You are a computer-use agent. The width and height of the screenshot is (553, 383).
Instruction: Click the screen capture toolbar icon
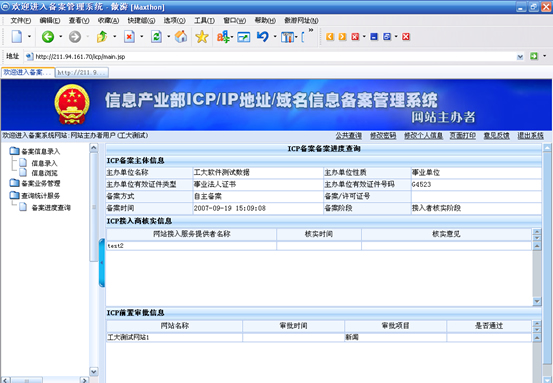[244, 37]
